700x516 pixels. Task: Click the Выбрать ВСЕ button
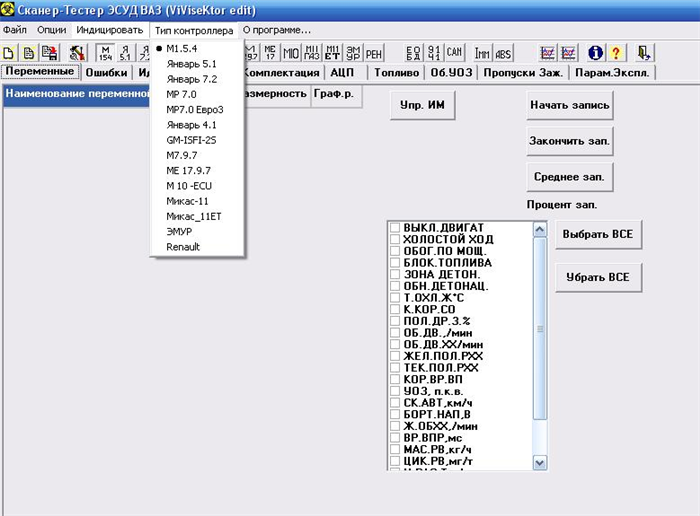tap(598, 234)
